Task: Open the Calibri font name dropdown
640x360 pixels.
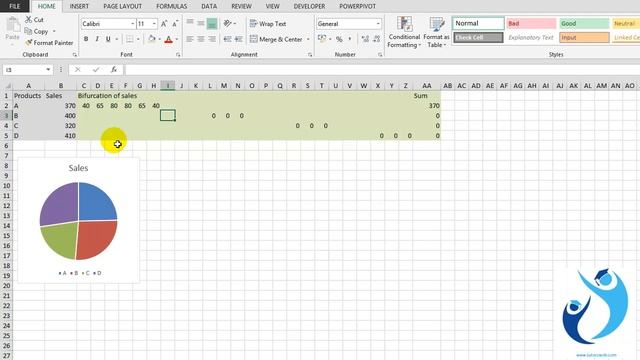Action: point(132,24)
